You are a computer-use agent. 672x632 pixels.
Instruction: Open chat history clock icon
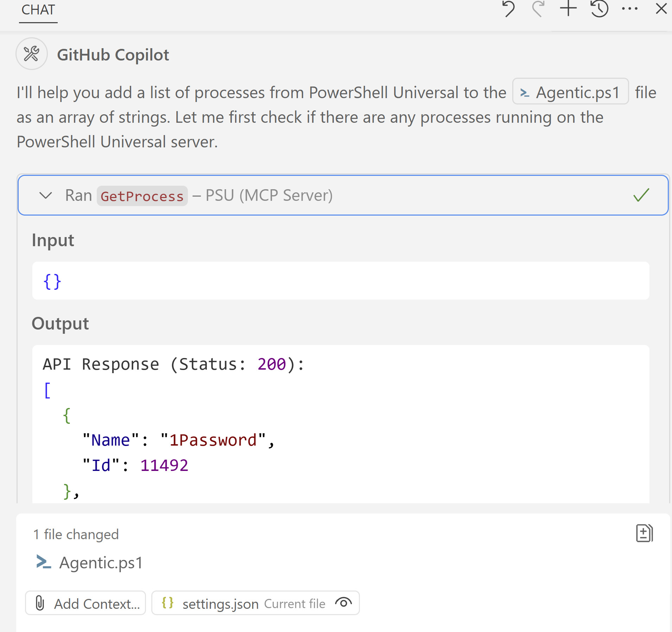click(599, 9)
